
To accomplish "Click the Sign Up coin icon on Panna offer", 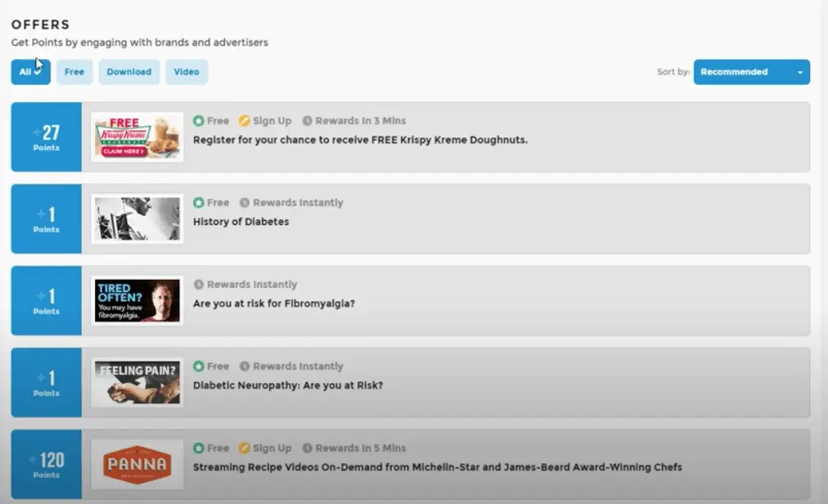I will coord(244,448).
